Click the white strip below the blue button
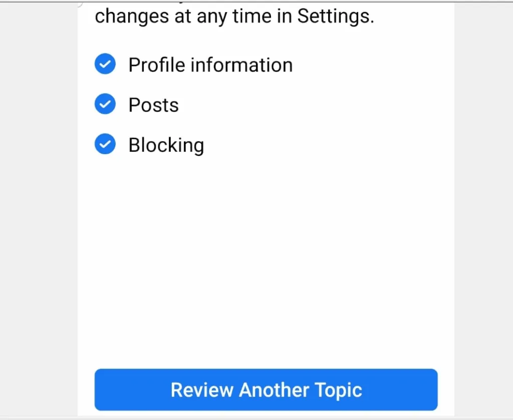Screen dimensions: 513x420 click(x=266, y=413)
